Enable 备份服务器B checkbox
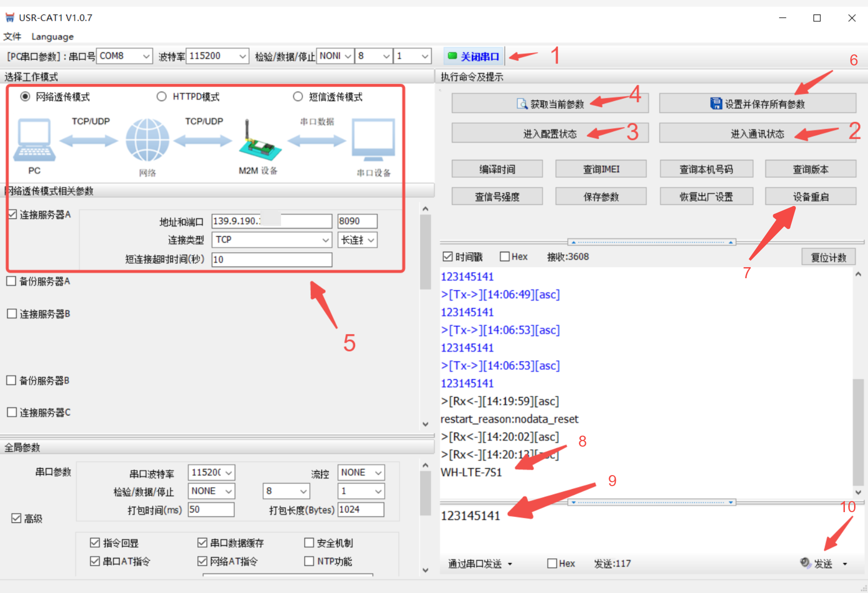Image resolution: width=868 pixels, height=593 pixels. pyautogui.click(x=12, y=380)
